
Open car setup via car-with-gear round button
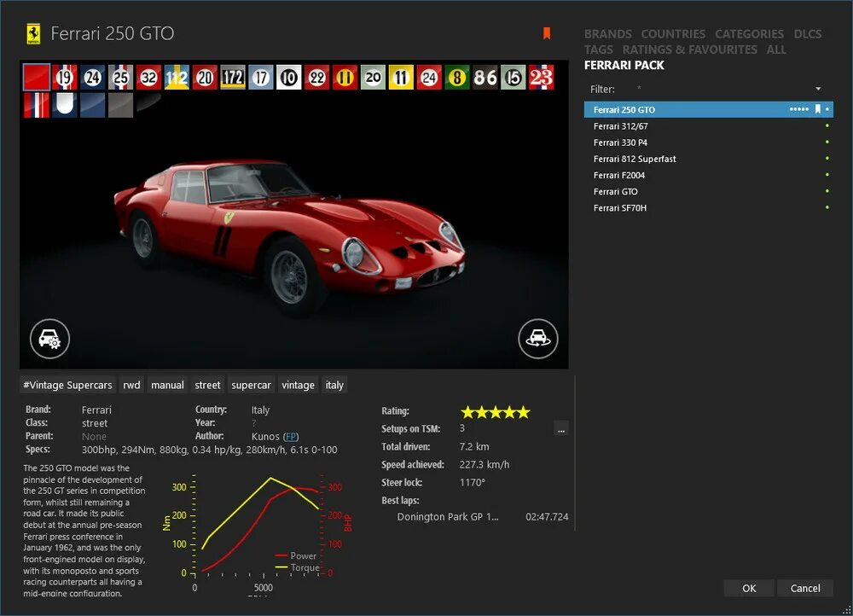50,339
